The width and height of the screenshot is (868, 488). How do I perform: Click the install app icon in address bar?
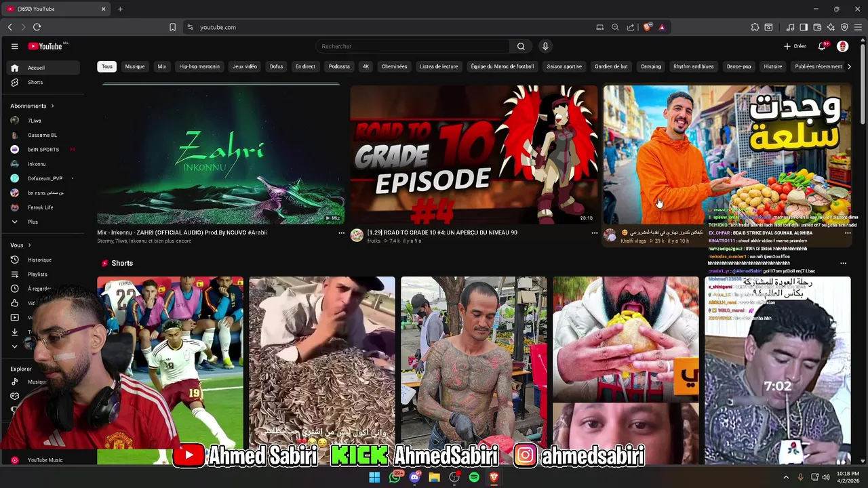coord(600,27)
